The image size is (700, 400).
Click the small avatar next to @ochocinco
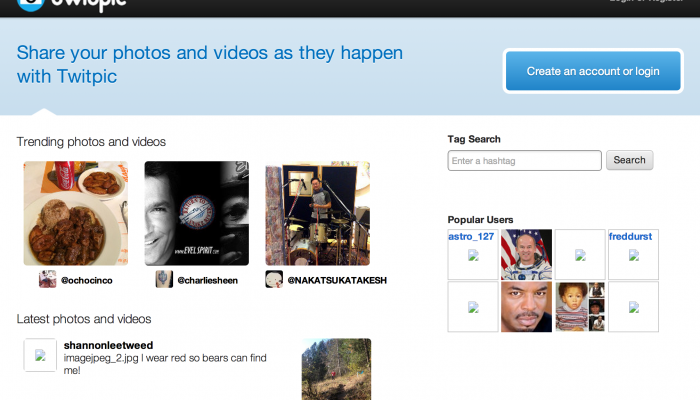tap(47, 279)
